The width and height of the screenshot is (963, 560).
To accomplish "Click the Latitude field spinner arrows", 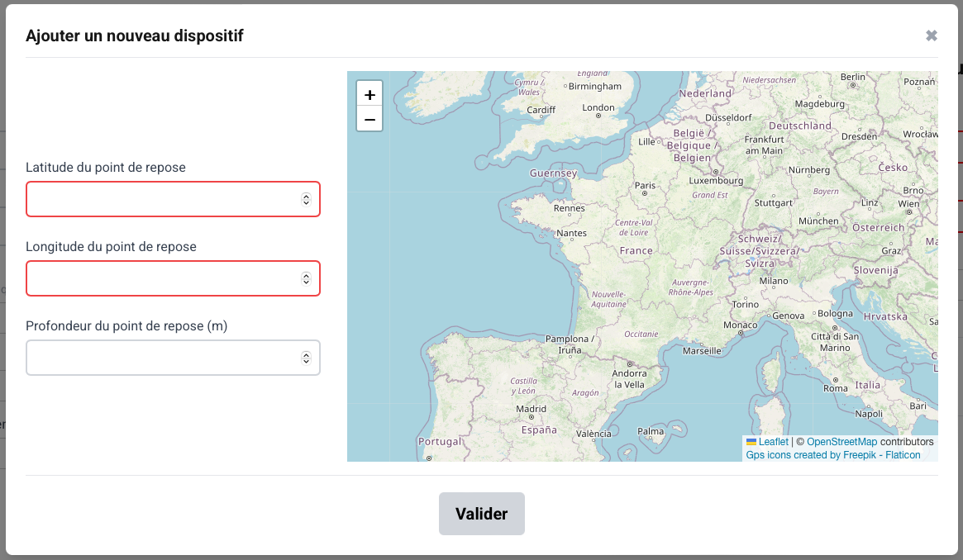I will 306,199.
